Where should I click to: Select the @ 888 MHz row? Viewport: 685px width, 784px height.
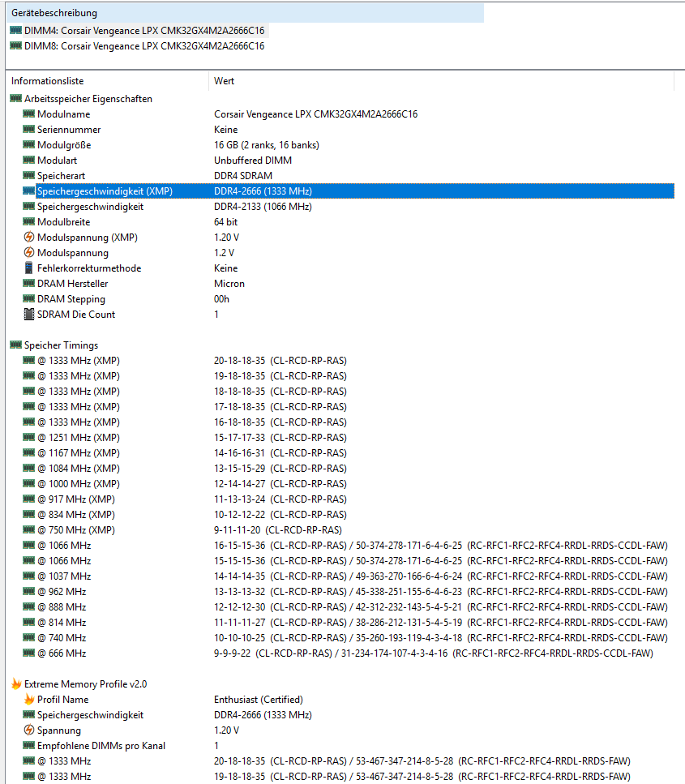tap(62, 607)
